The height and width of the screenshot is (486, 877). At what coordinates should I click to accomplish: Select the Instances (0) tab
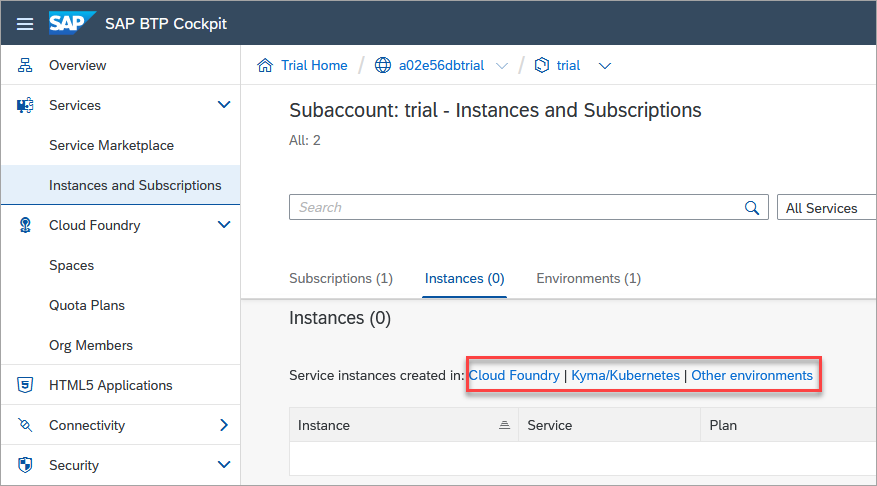click(x=464, y=279)
